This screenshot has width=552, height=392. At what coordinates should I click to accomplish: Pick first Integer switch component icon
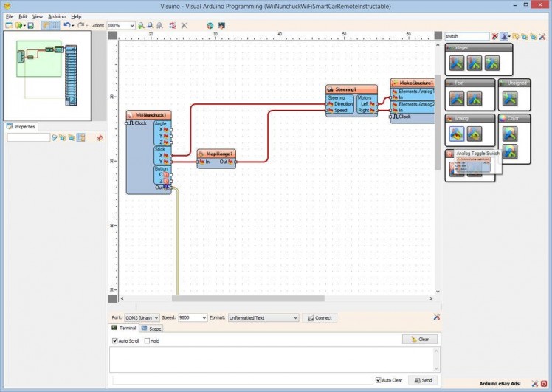coord(457,63)
